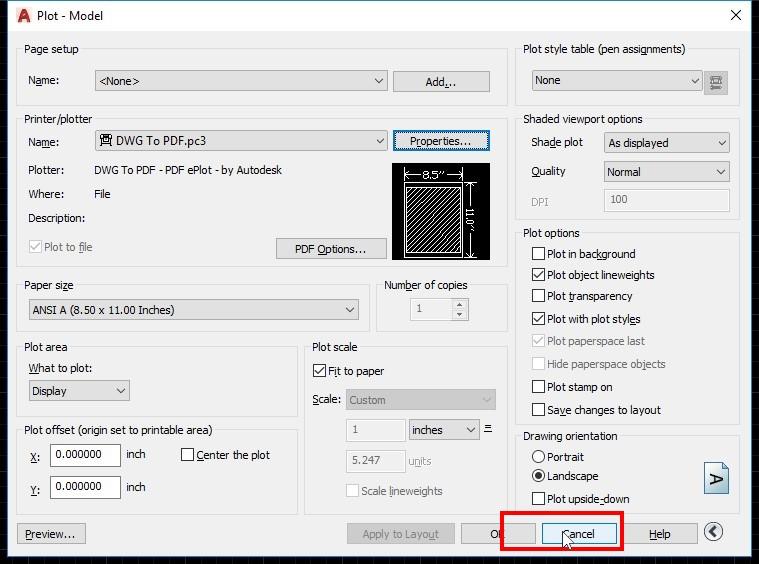The height and width of the screenshot is (564, 759).
Task: Open inches units dropdown
Action: point(444,430)
